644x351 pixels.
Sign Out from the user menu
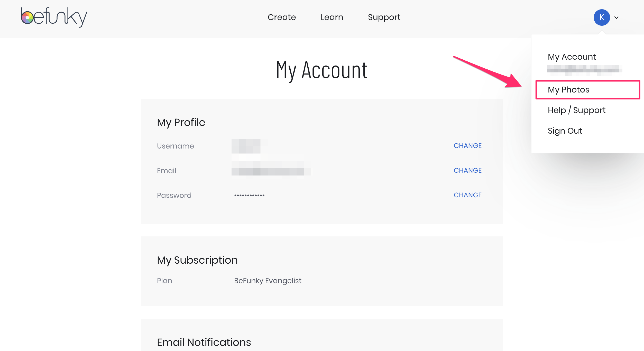point(565,131)
